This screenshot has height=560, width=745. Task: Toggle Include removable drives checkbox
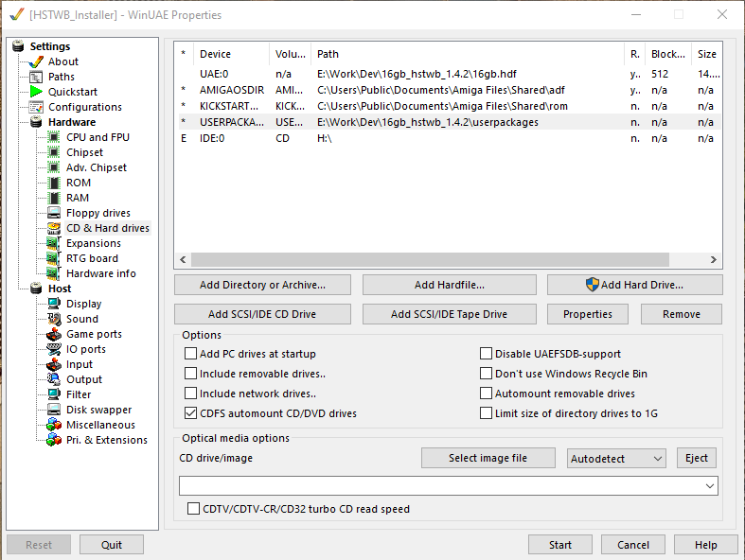click(190, 374)
